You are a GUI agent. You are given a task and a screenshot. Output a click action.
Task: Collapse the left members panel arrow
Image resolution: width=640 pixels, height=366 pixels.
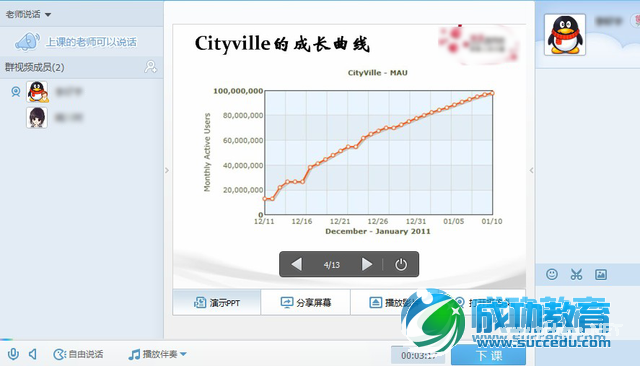click(x=167, y=171)
